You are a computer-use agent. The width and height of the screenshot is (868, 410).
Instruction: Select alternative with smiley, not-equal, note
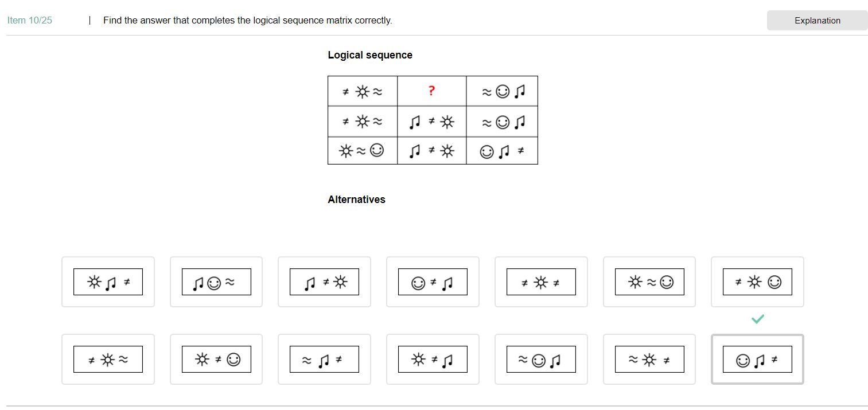[433, 282]
